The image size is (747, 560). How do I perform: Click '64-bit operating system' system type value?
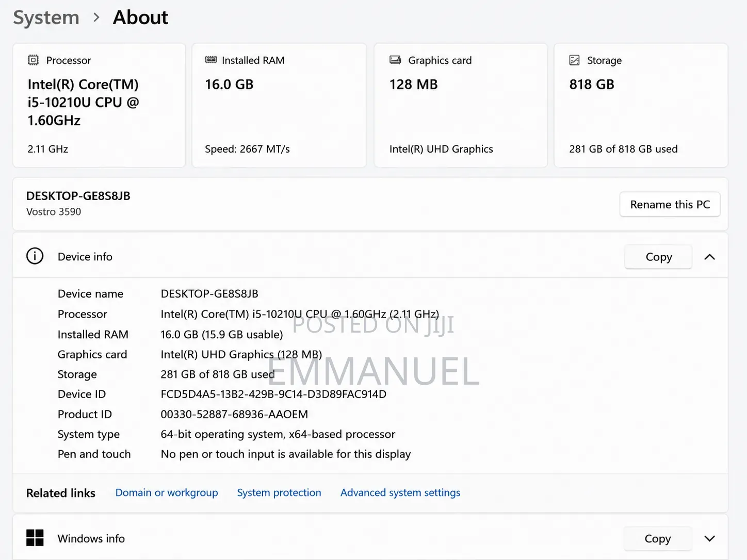(x=278, y=434)
